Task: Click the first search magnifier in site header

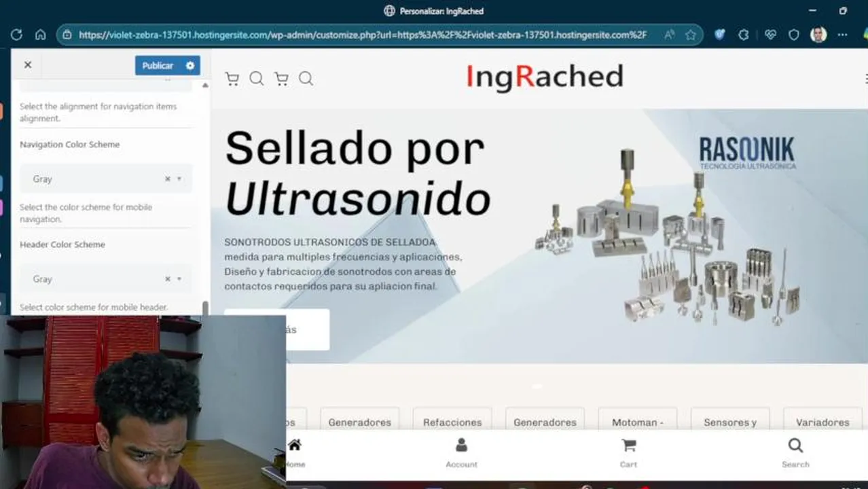Action: tap(257, 79)
